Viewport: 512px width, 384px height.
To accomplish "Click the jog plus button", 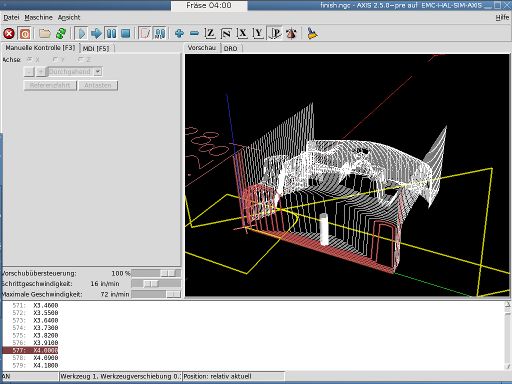I will 40,72.
